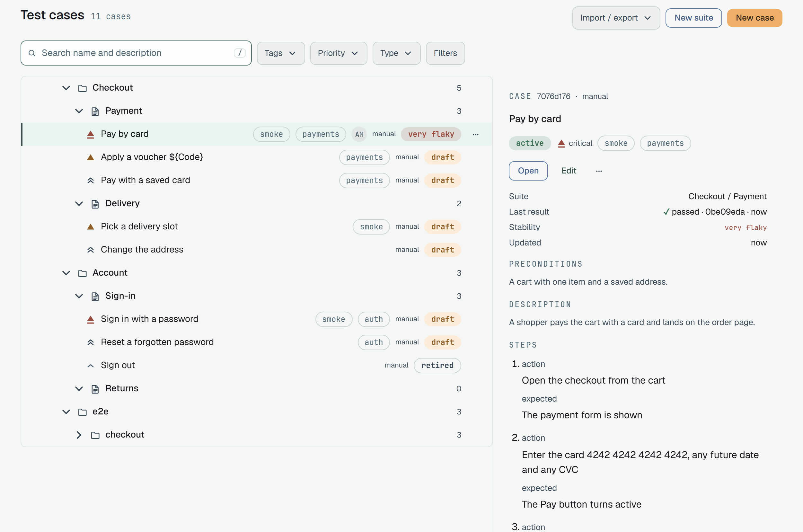The width and height of the screenshot is (803, 532).
Task: Open the more actions menu beside Edit
Action: tap(599, 171)
